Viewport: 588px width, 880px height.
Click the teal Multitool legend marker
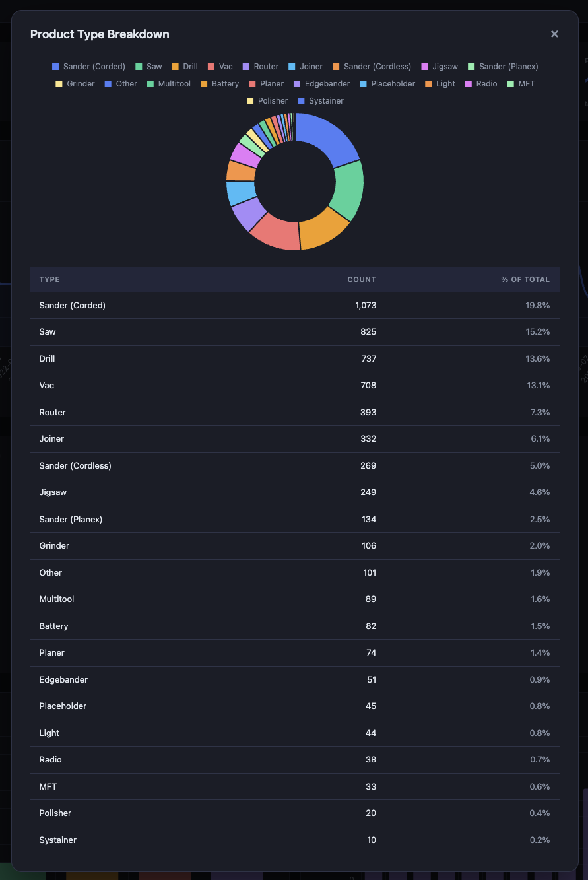pyautogui.click(x=150, y=83)
